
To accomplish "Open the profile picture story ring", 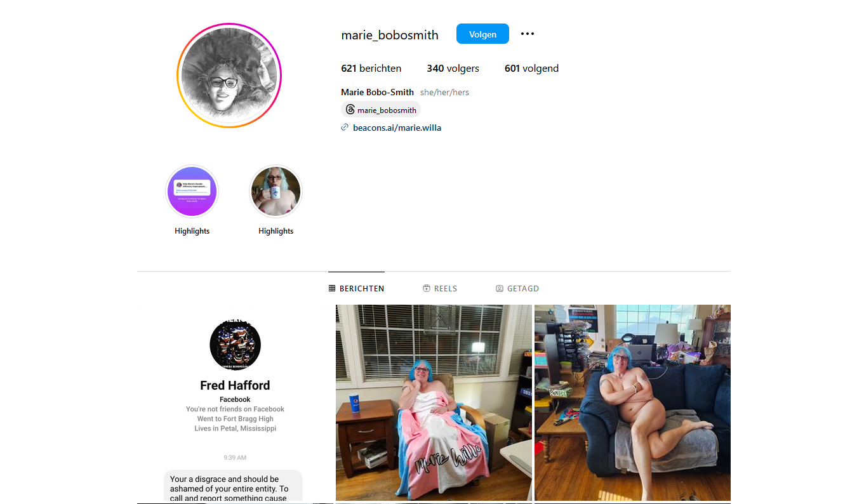I will pyautogui.click(x=229, y=76).
